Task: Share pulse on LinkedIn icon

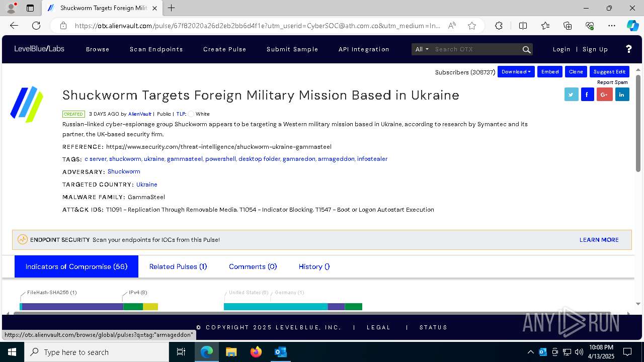Action: [x=622, y=94]
